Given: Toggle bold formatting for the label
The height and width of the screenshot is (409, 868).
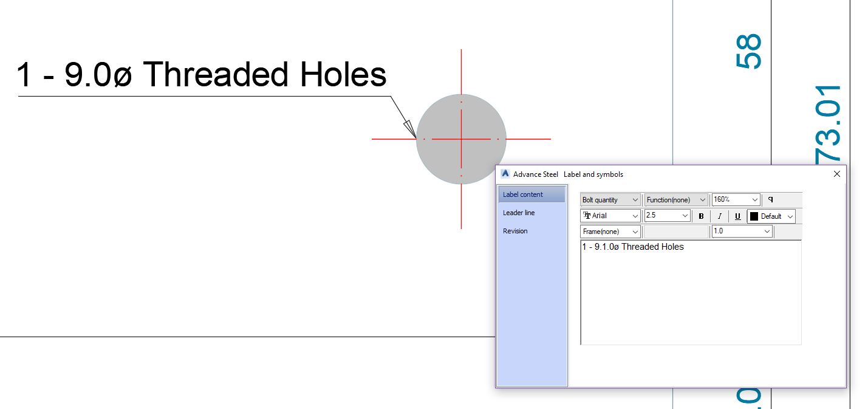Looking at the screenshot, I should [x=701, y=216].
